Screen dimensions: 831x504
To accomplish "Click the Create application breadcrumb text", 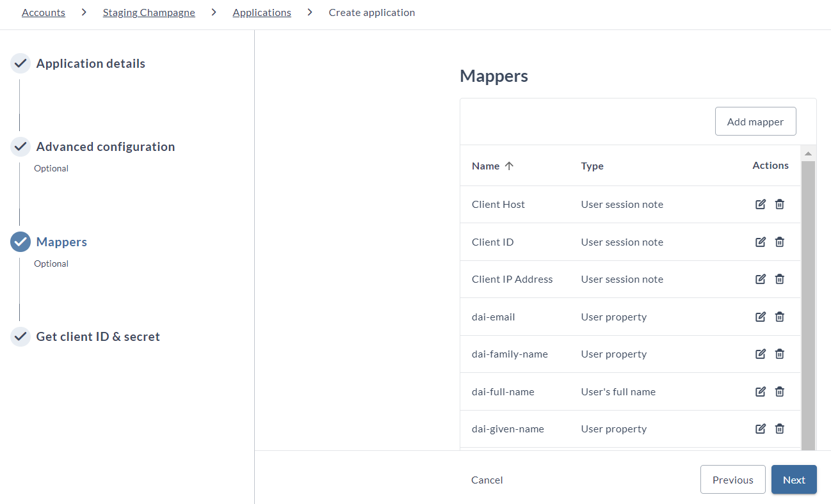I will pyautogui.click(x=372, y=13).
